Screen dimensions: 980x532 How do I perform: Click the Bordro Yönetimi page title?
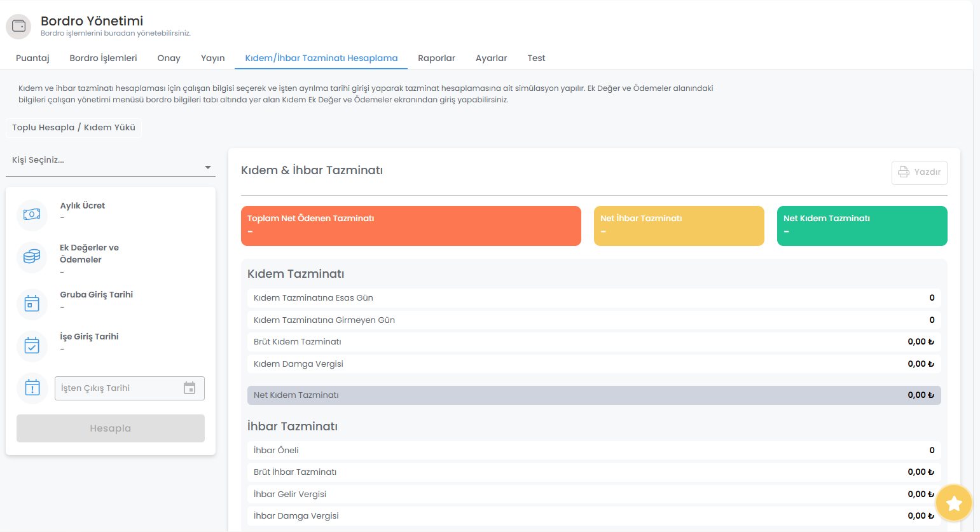[92, 21]
